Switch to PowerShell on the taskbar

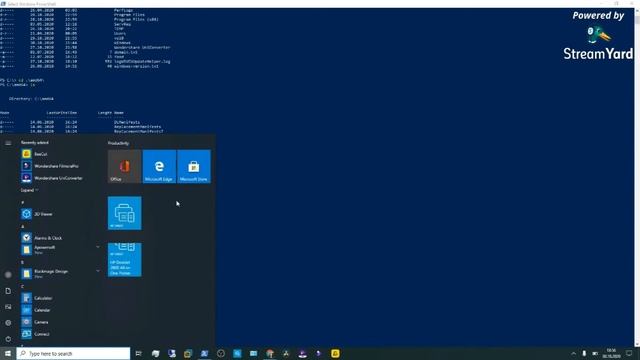204,353
